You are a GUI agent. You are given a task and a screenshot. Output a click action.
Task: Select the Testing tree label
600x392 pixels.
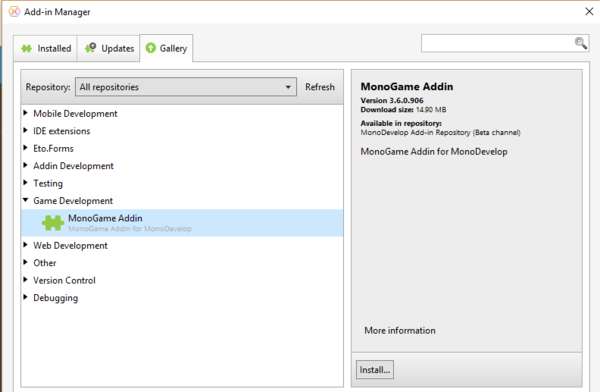tap(48, 184)
